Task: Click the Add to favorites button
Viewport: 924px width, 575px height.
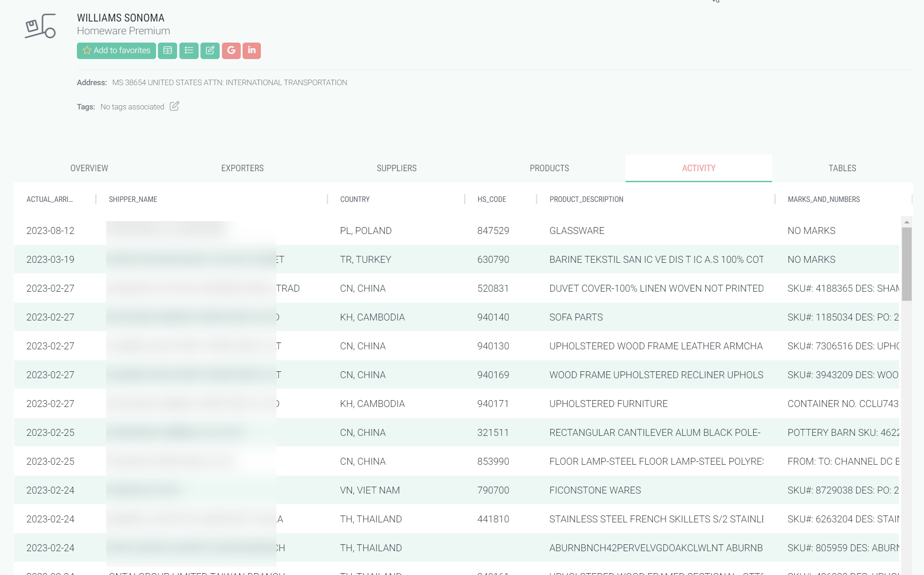Action: click(x=116, y=50)
